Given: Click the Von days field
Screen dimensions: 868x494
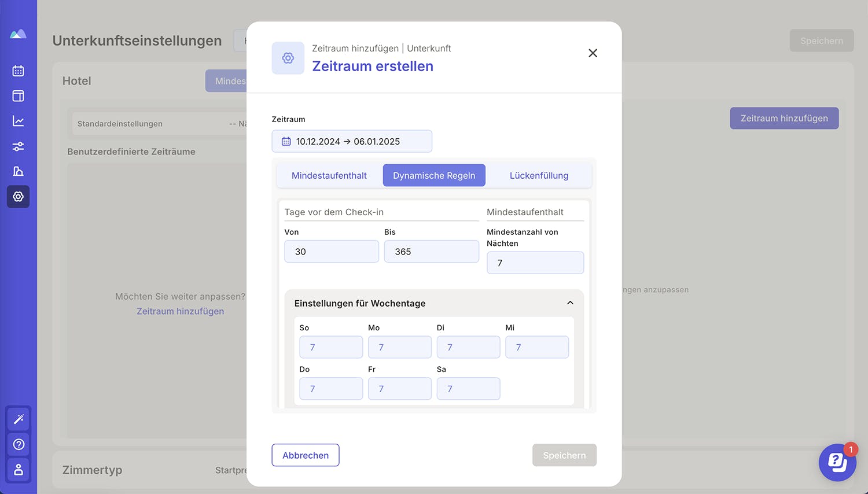Looking at the screenshot, I should point(332,252).
